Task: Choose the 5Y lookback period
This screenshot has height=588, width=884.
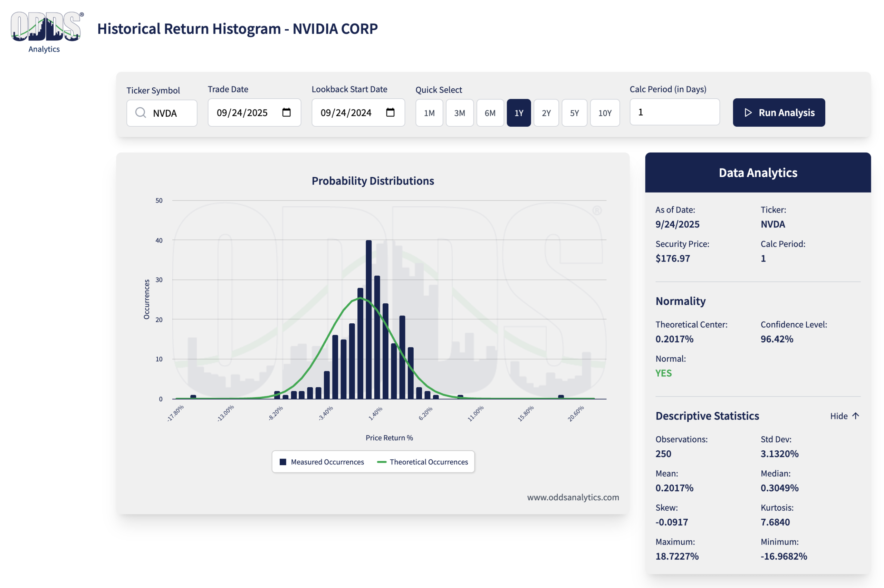Action: tap(574, 113)
